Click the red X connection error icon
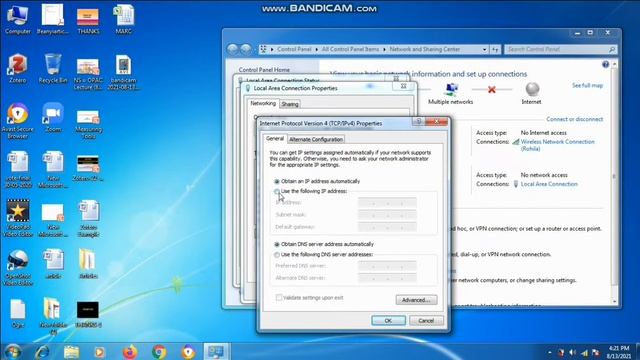This screenshot has width=640, height=360. pos(491,89)
